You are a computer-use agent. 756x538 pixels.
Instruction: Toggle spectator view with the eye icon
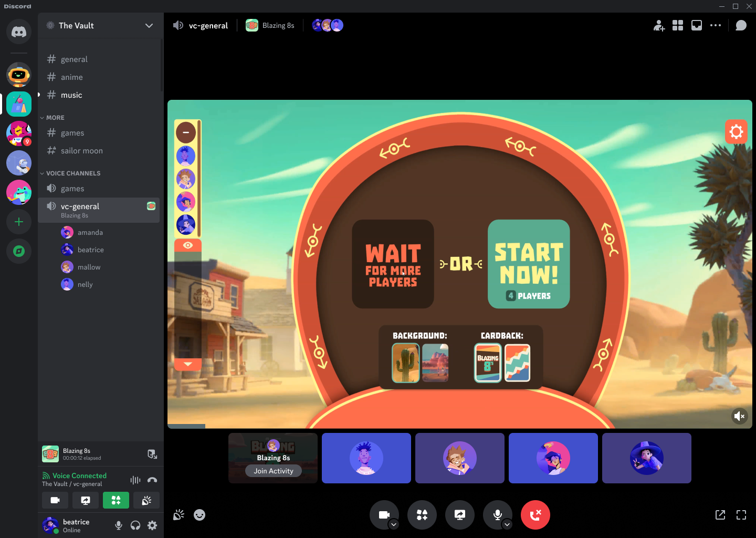click(187, 245)
